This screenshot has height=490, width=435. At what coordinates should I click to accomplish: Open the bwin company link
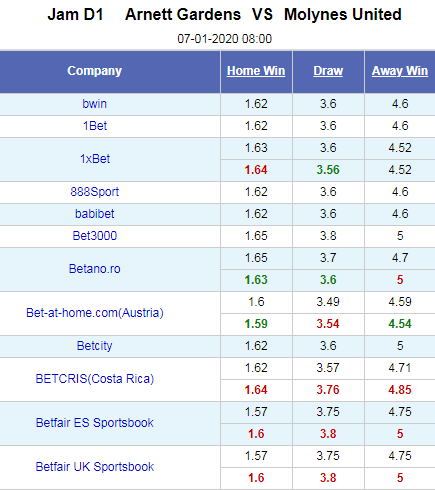(x=95, y=104)
